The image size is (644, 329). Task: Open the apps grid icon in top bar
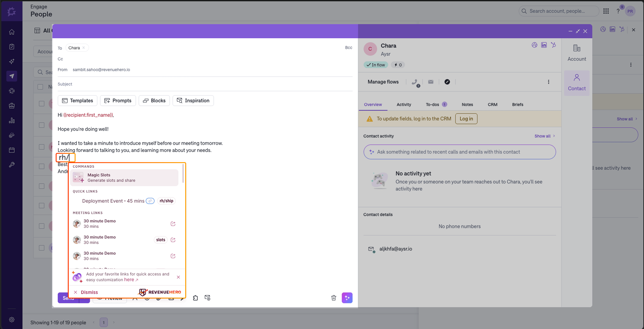pyautogui.click(x=606, y=11)
